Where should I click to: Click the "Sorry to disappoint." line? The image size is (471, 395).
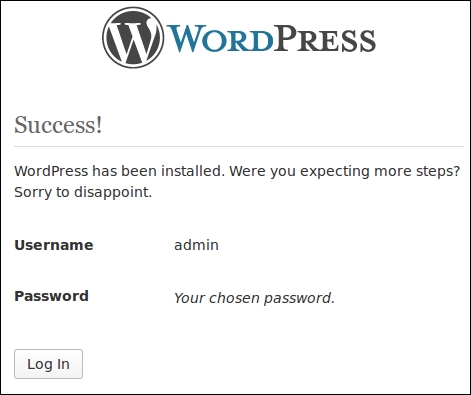(83, 192)
